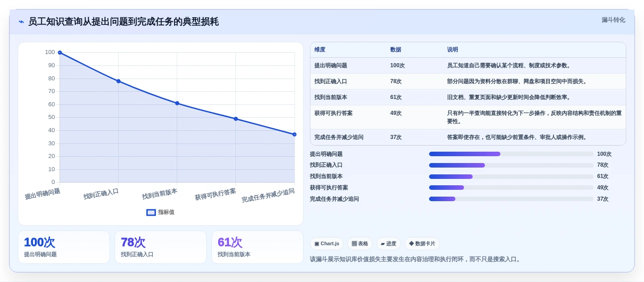Click the x-axis label 提出明确问题
The width and height of the screenshot is (644, 282).
pyautogui.click(x=42, y=194)
